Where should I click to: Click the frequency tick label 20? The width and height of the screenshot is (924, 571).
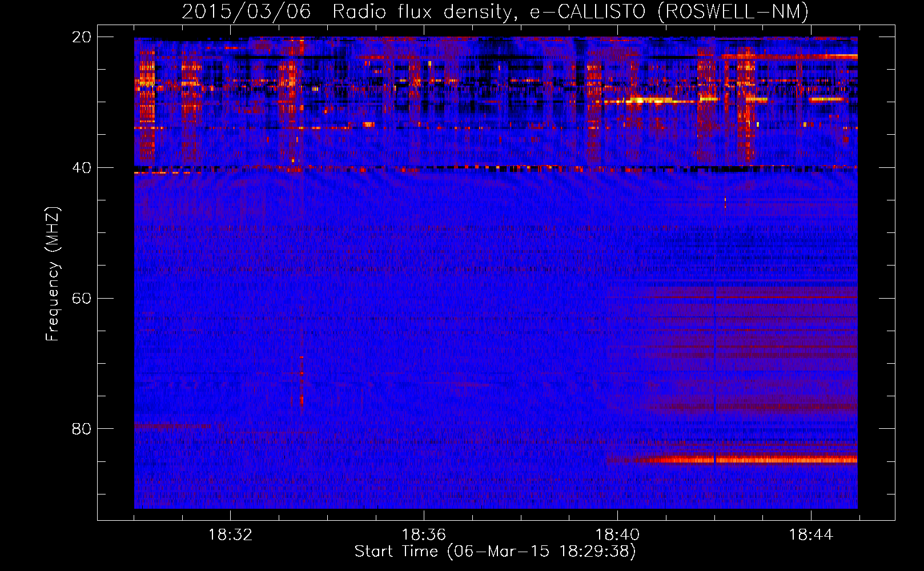coord(82,37)
